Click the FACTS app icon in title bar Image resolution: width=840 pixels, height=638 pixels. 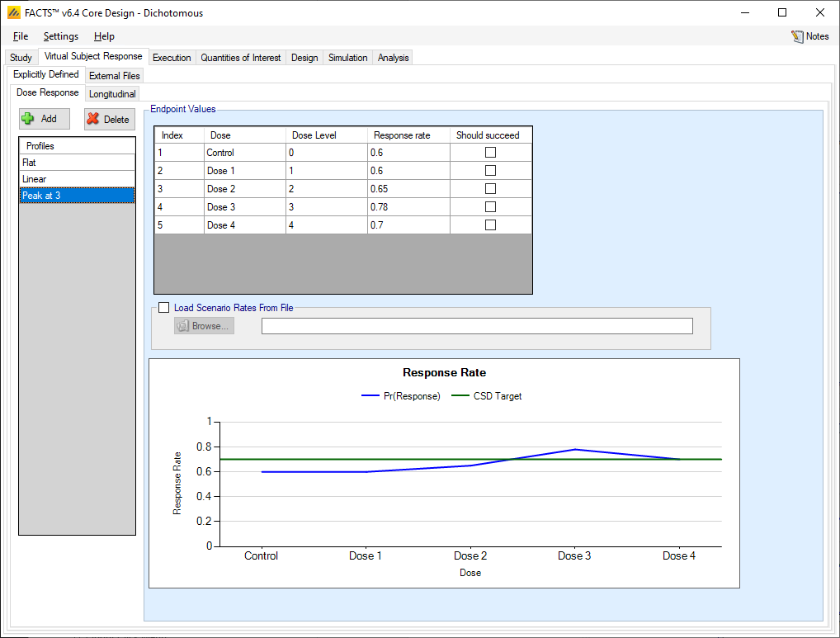[13, 12]
